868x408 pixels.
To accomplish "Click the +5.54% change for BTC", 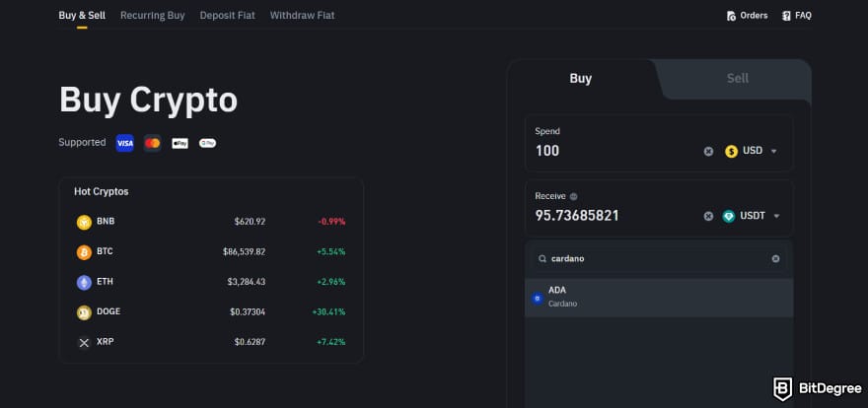I will coord(331,252).
